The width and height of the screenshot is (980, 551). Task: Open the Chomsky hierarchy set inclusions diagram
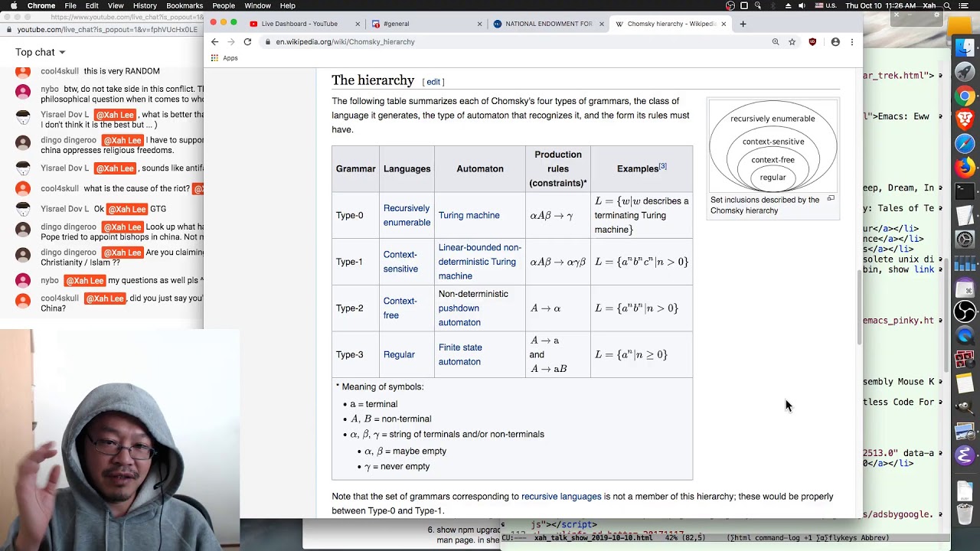pyautogui.click(x=773, y=148)
